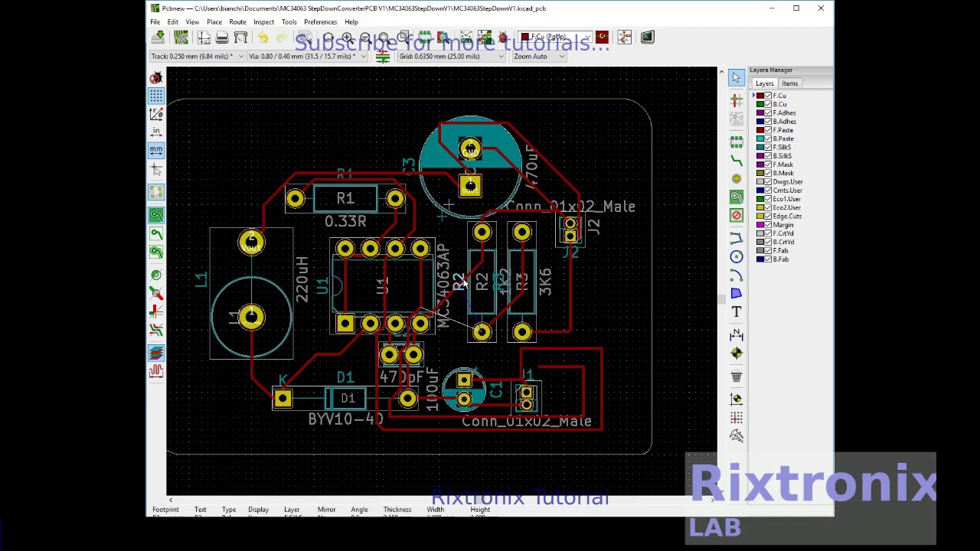980x551 pixels.
Task: Toggle ratsnest display icon
Action: (x=156, y=192)
